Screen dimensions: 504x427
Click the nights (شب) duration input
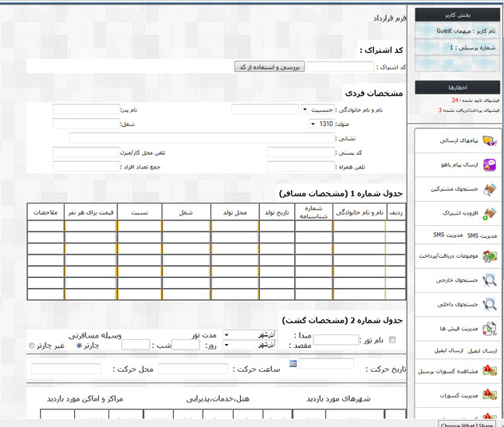[136, 345]
